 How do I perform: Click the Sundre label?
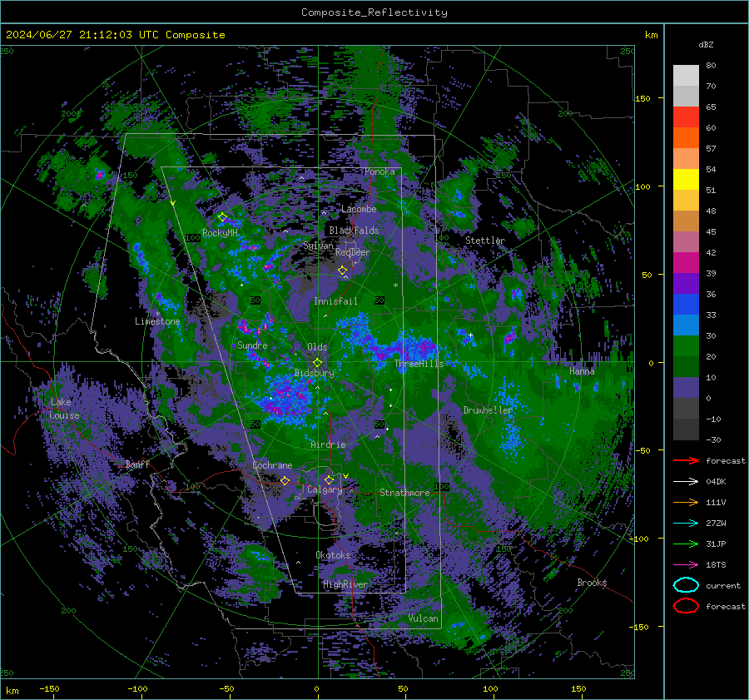coord(252,345)
